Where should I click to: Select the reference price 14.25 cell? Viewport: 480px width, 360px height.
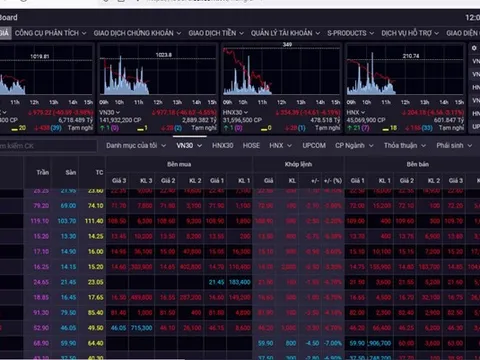[96, 236]
